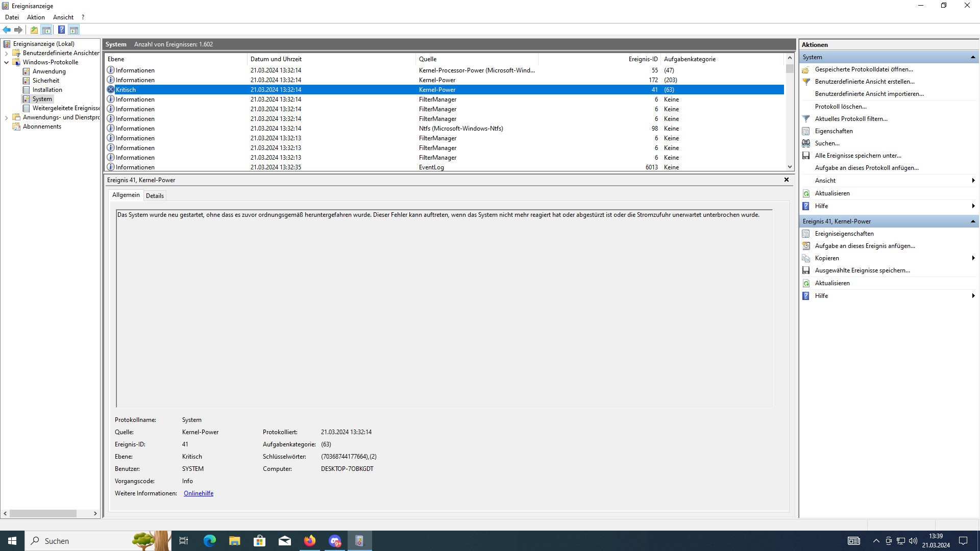The width and height of the screenshot is (980, 551).
Task: Collapse the Windows-Protokolle tree node
Action: click(6, 62)
